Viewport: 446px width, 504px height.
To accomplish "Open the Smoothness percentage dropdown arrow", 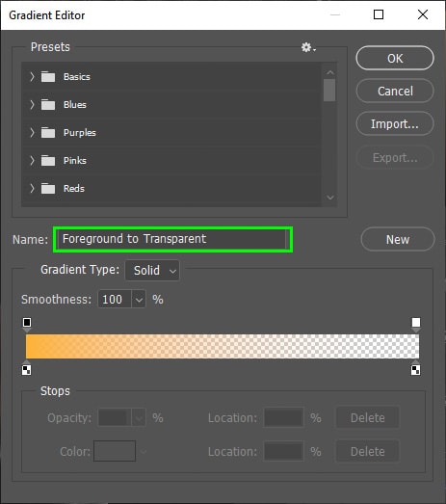I will click(x=139, y=300).
